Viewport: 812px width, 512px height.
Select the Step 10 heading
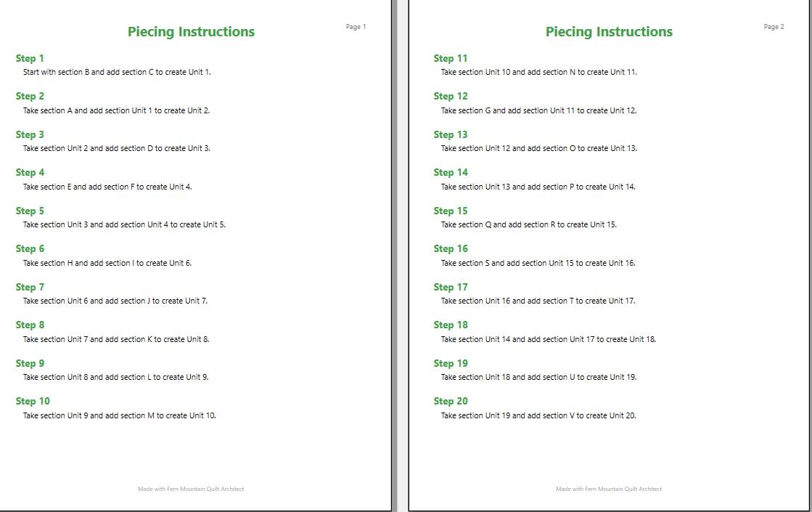click(33, 401)
